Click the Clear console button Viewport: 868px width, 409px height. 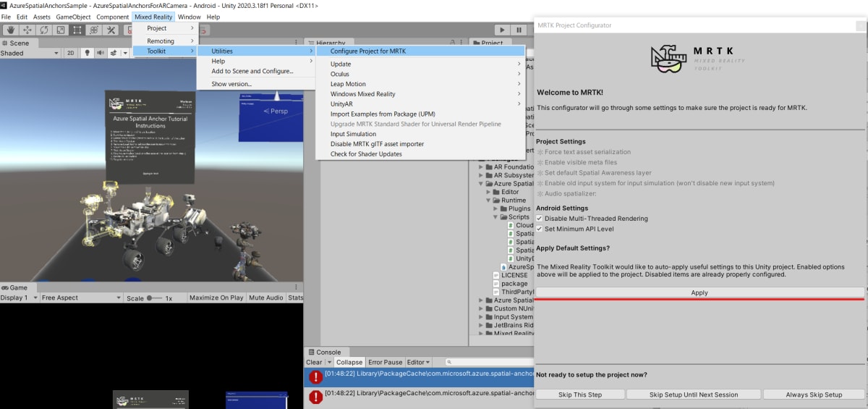tap(315, 362)
